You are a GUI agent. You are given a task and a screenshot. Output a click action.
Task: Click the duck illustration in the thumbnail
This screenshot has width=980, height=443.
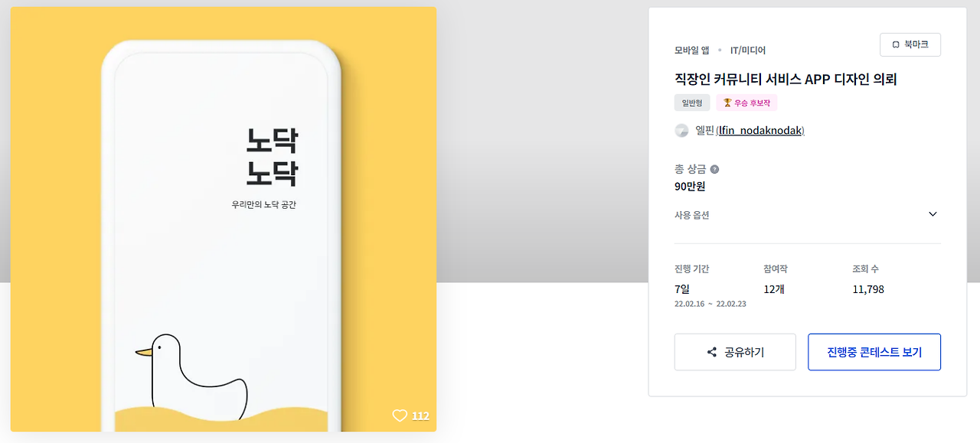[x=192, y=375]
